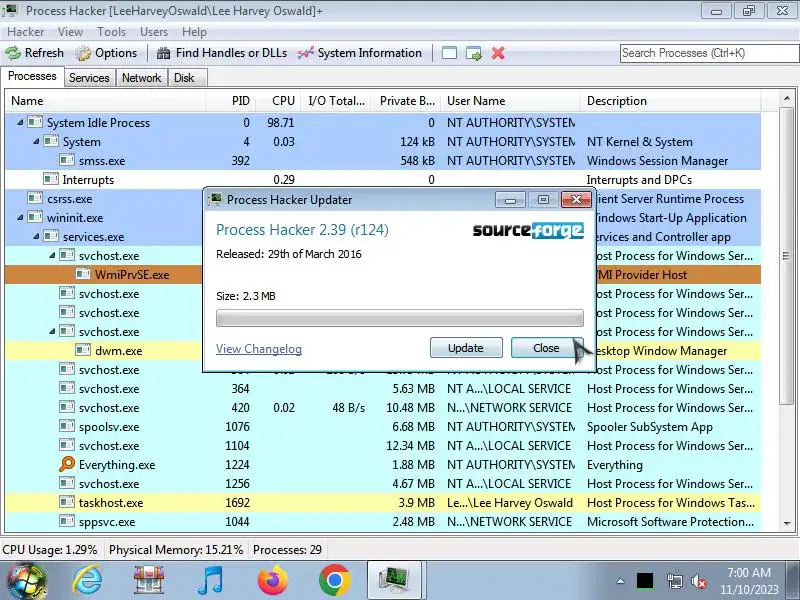The height and width of the screenshot is (600, 800).
Task: Launch Google Chrome from the taskbar
Action: (x=334, y=581)
